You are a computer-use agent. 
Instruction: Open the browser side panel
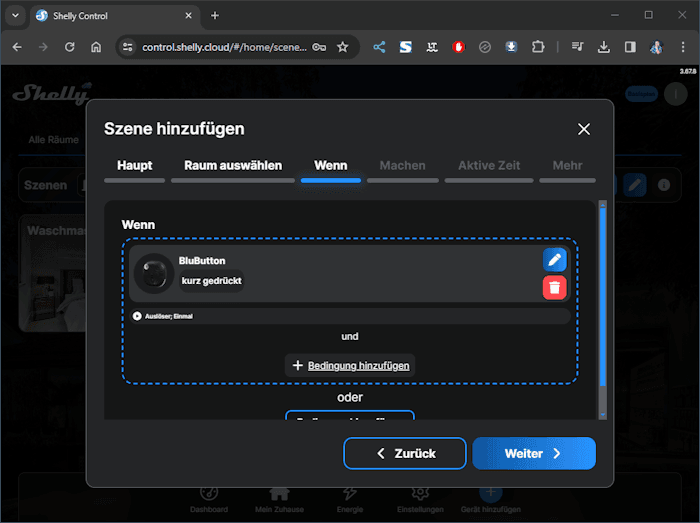(x=630, y=47)
